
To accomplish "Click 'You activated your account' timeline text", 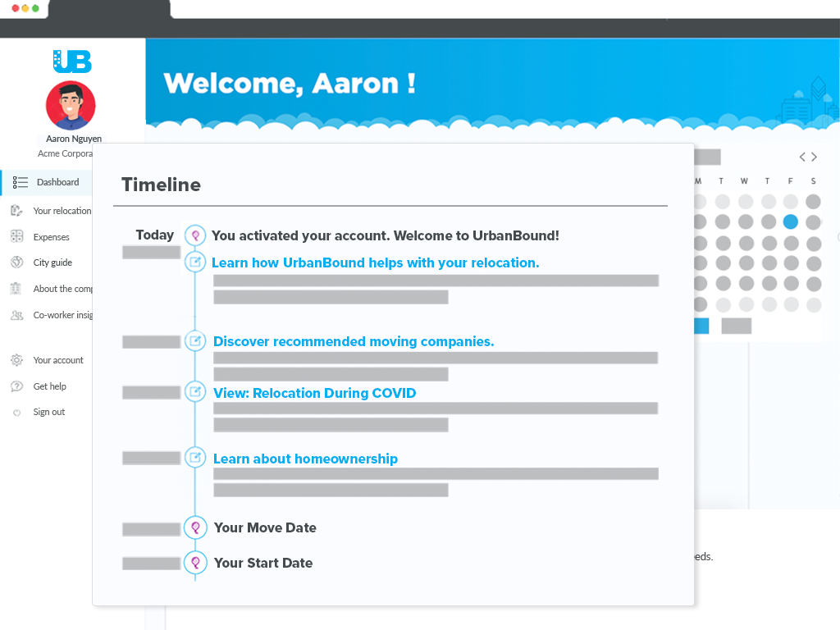I will pos(386,235).
